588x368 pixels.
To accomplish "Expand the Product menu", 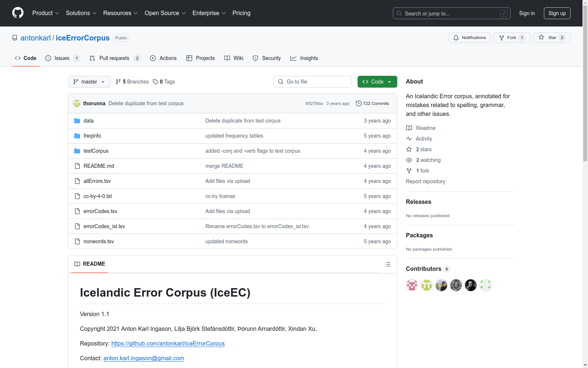I will (x=46, y=13).
